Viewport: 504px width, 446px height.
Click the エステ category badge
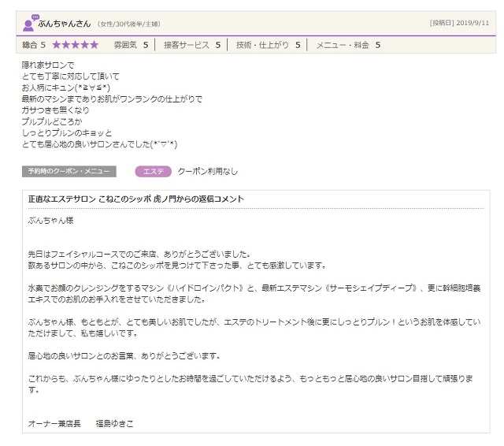click(x=153, y=171)
